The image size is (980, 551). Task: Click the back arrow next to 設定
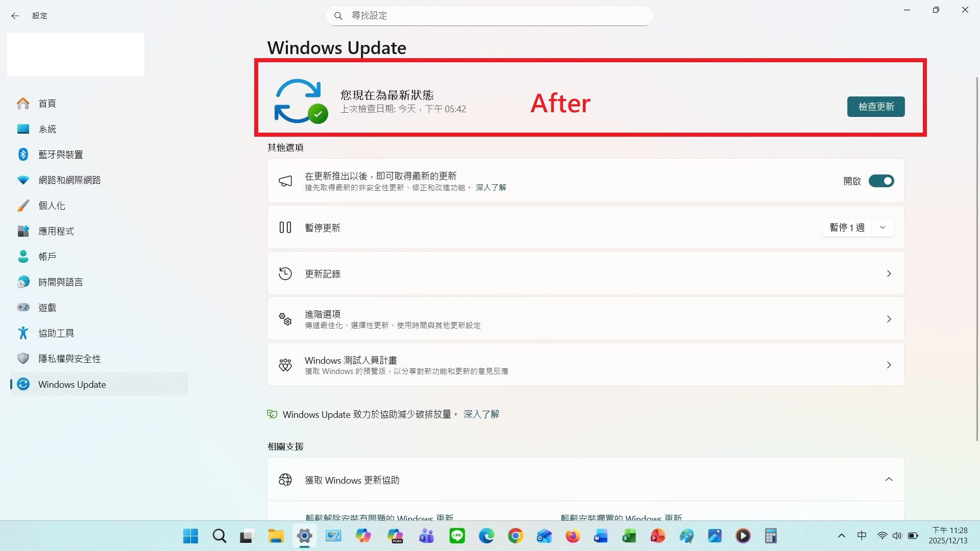pyautogui.click(x=15, y=16)
